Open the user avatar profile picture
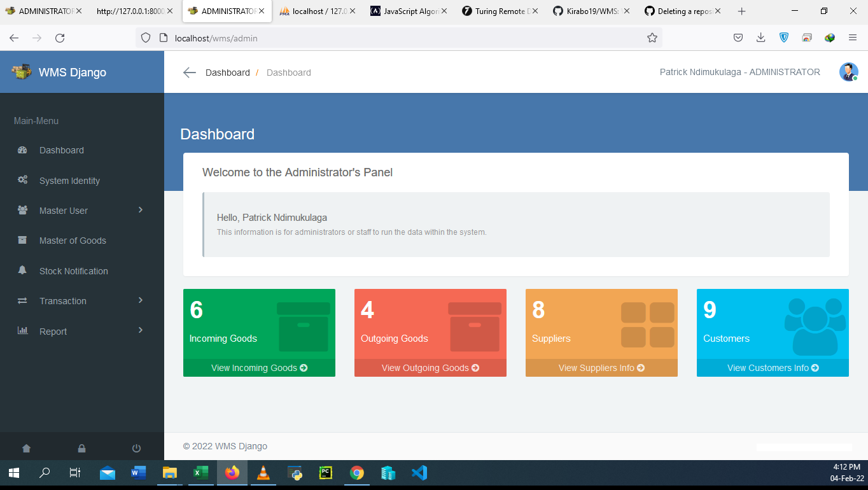Viewport: 868px width, 490px height. (848, 72)
